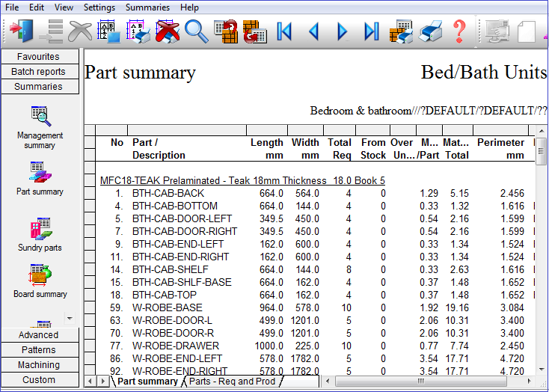Go to the previous page arrow
549x392 pixels.
(x=313, y=31)
